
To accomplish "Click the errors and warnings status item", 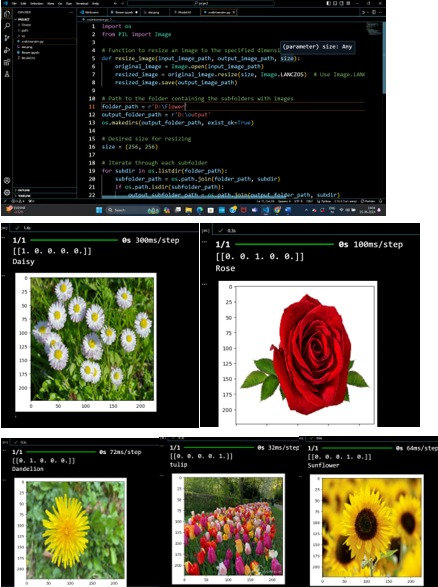I will 18,201.
